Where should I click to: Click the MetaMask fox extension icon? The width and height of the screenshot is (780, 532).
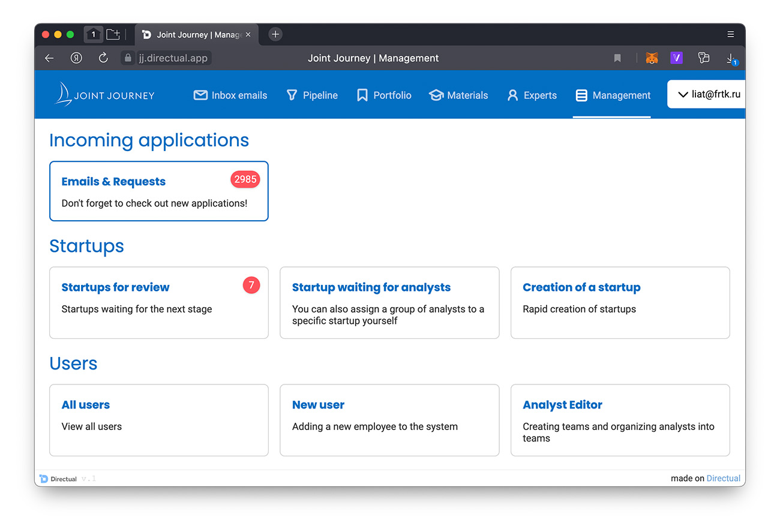point(652,58)
